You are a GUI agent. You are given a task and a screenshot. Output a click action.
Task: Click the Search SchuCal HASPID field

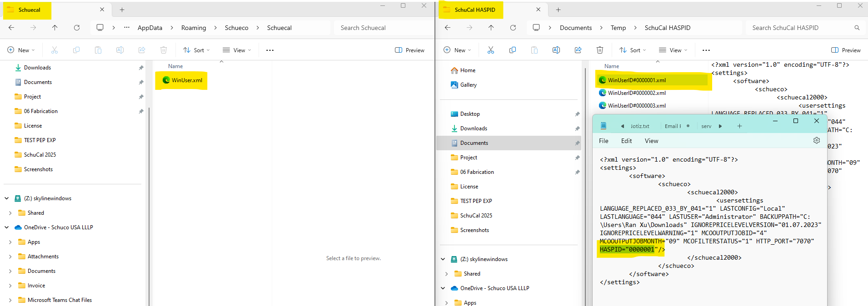click(800, 28)
